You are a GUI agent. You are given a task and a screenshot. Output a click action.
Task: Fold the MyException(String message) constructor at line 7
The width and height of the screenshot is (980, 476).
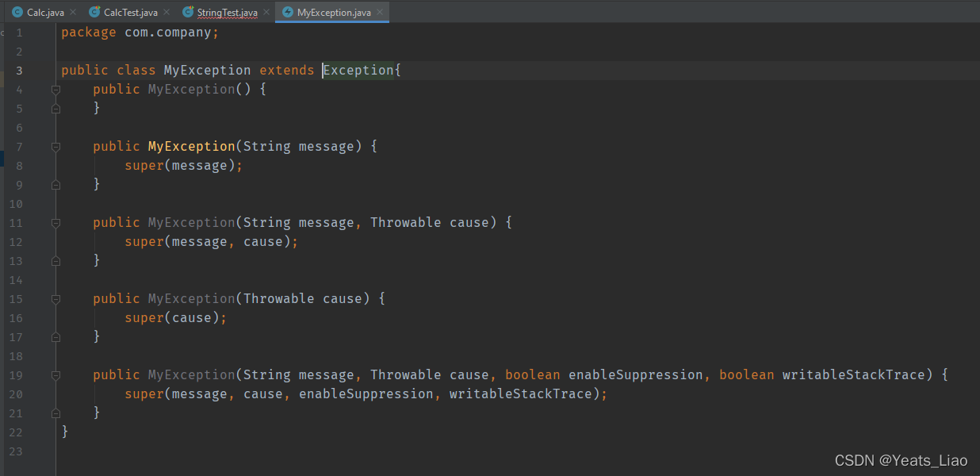[56, 147]
